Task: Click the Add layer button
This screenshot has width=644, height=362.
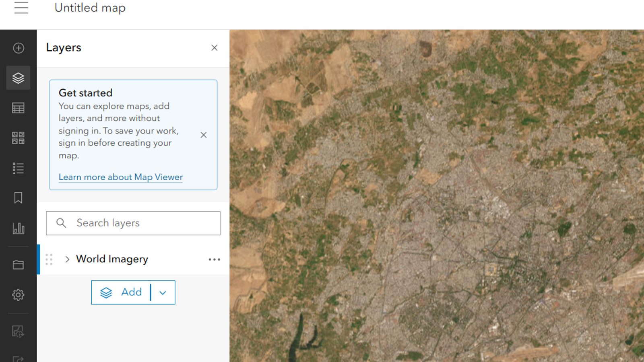Action: [121, 292]
